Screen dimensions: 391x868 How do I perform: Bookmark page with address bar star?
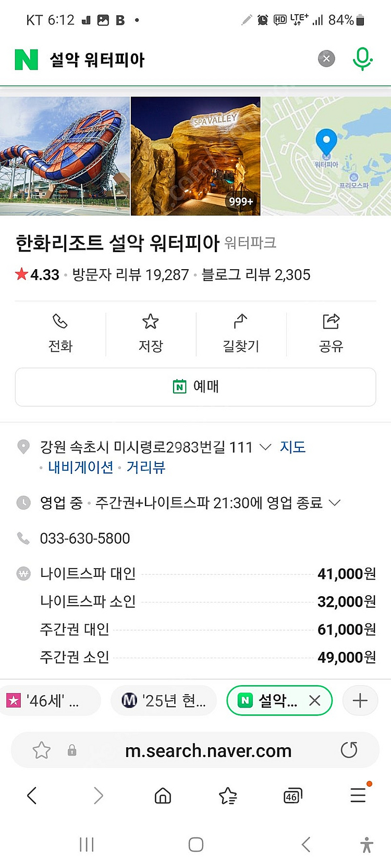42,750
